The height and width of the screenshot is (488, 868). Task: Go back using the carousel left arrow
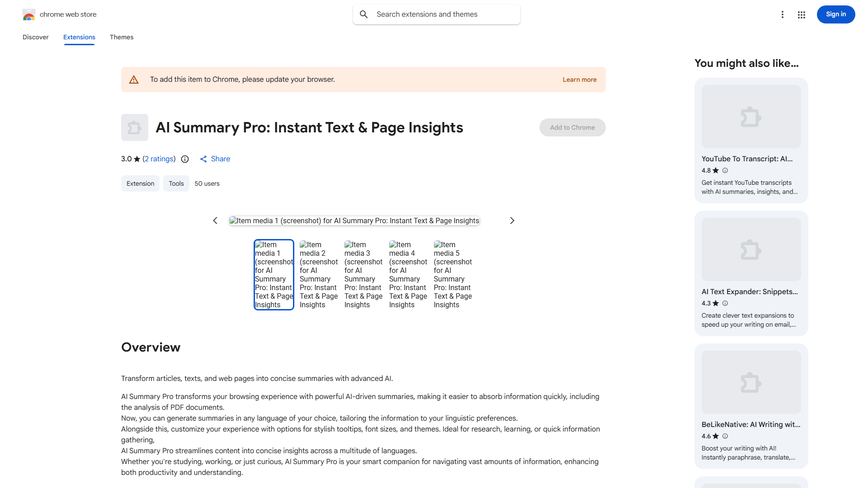(x=215, y=221)
